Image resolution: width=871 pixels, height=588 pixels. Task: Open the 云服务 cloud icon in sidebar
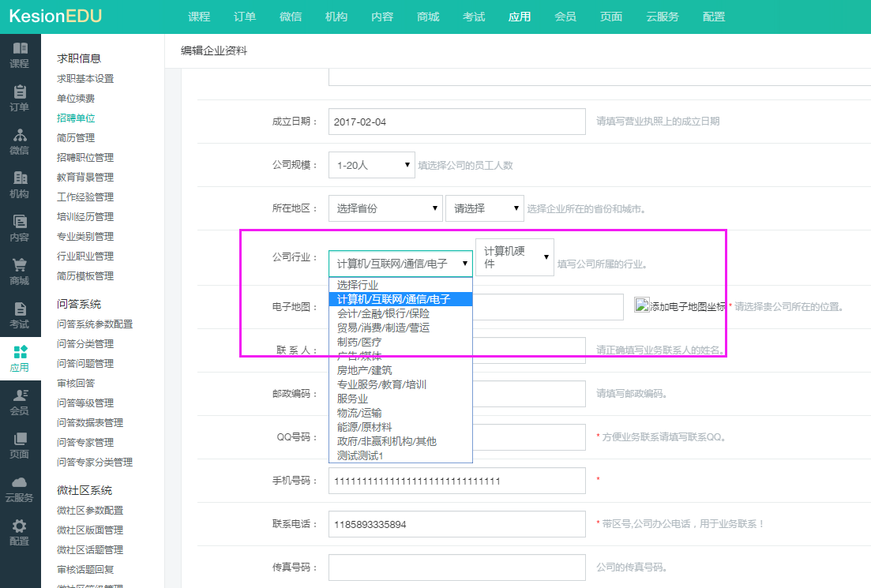20,483
